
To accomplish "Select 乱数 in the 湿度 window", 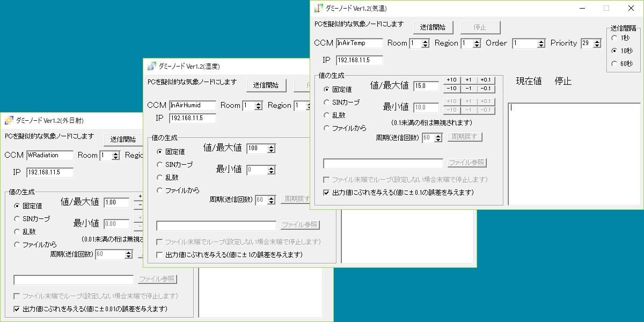I will (x=160, y=177).
